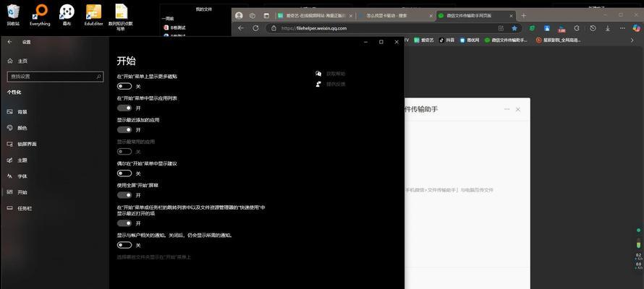Disable 显示最近添加的应用 toggle
This screenshot has width=644, height=289.
coord(124,129)
